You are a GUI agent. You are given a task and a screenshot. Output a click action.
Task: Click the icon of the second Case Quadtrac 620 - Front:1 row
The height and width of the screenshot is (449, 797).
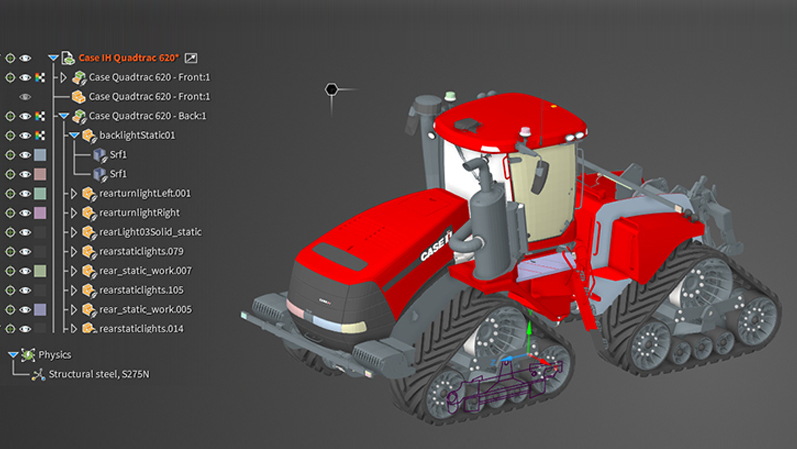tap(78, 97)
